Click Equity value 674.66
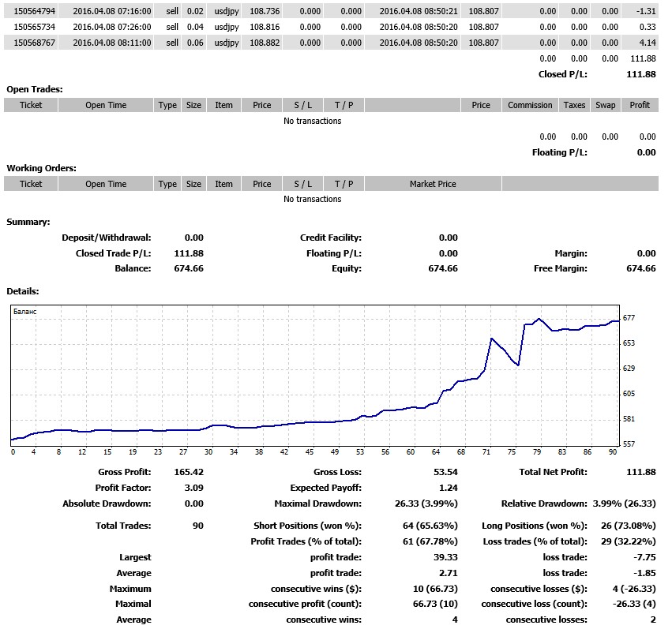This screenshot has width=672, height=629. pos(443,268)
